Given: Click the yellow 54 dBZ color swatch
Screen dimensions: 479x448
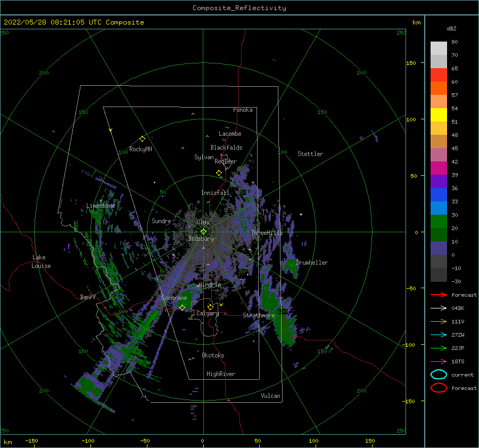Looking at the screenshot, I should coord(439,115).
